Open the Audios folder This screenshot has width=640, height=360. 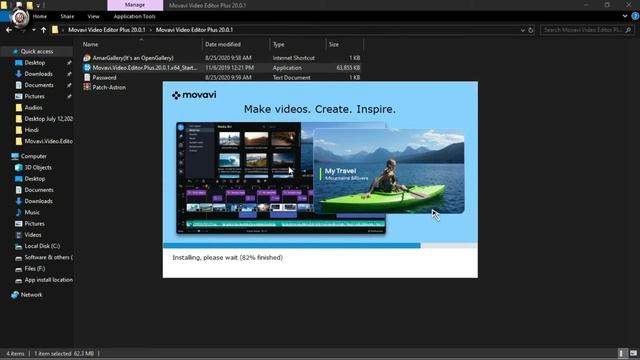33,108
